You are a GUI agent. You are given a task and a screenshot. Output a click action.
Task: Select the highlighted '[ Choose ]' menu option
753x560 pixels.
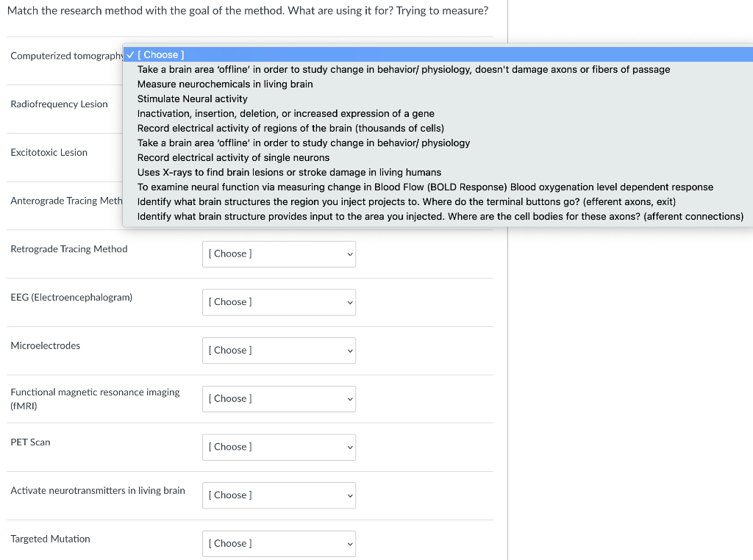click(438, 54)
